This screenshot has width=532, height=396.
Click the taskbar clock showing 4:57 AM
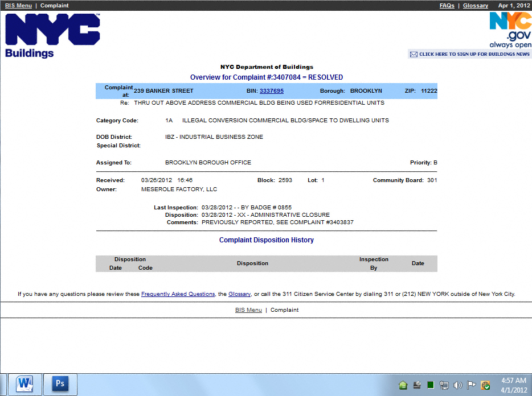(513, 385)
